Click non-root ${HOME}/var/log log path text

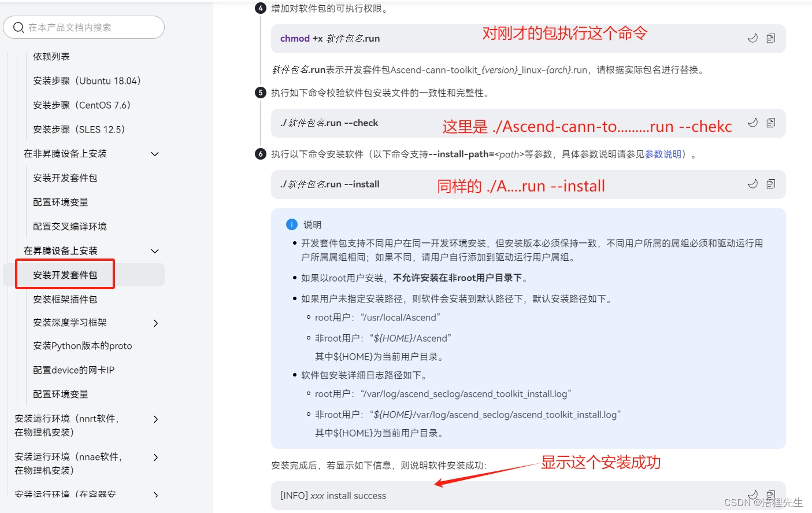click(x=495, y=414)
